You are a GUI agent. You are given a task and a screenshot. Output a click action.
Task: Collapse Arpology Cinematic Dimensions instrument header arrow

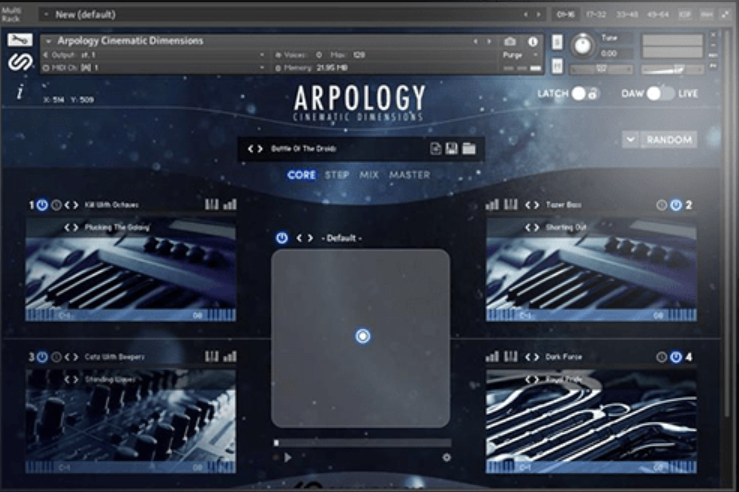pyautogui.click(x=48, y=41)
